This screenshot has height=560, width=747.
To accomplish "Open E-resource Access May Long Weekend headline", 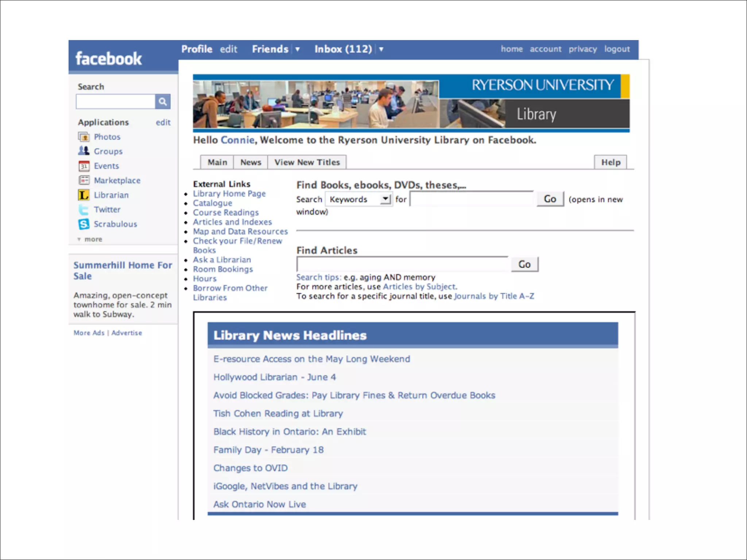I will pyautogui.click(x=312, y=359).
